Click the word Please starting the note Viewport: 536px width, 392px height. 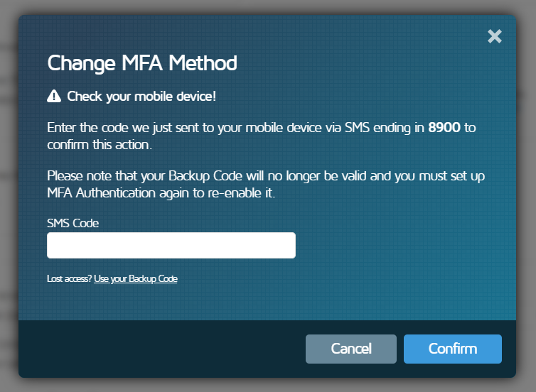point(65,175)
